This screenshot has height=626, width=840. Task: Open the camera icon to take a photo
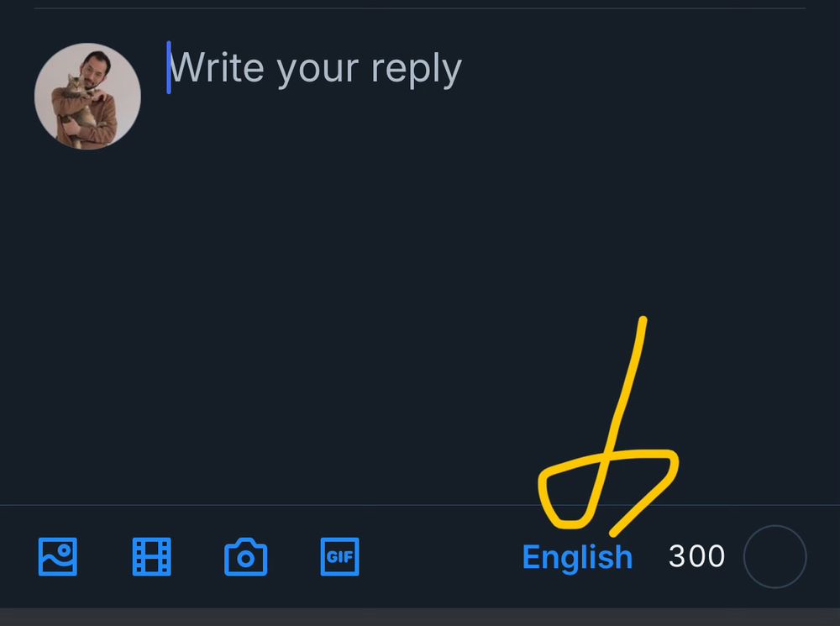click(245, 555)
